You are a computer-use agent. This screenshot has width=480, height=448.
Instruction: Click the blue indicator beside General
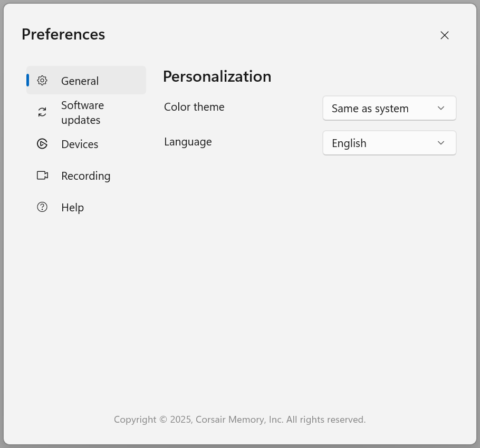(27, 80)
